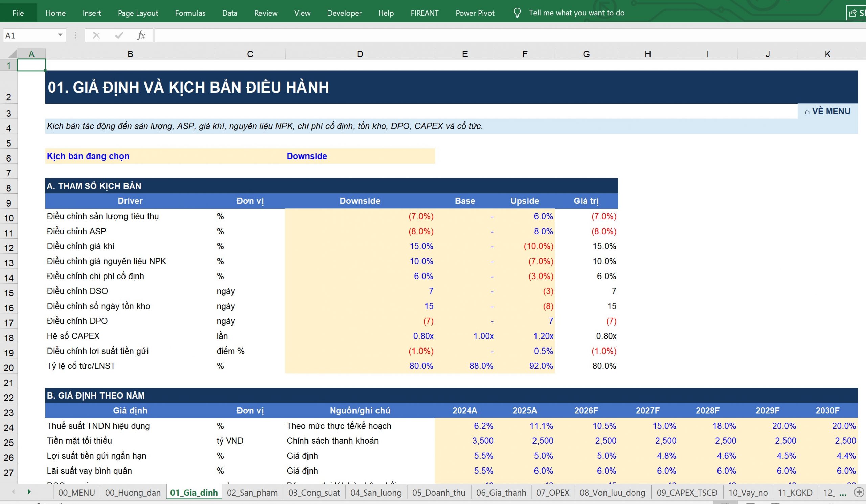Show more sheet tabs with ellipsis
This screenshot has width=866, height=504.
tap(843, 493)
